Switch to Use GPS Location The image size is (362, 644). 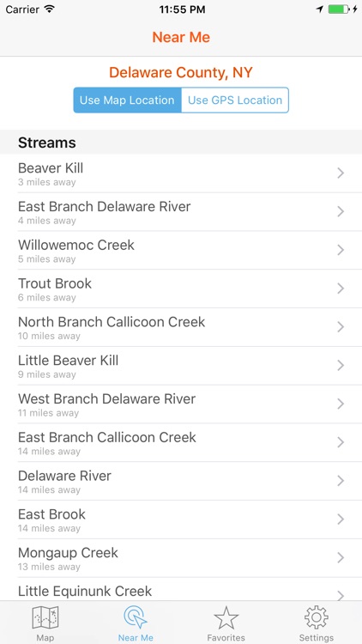(235, 100)
